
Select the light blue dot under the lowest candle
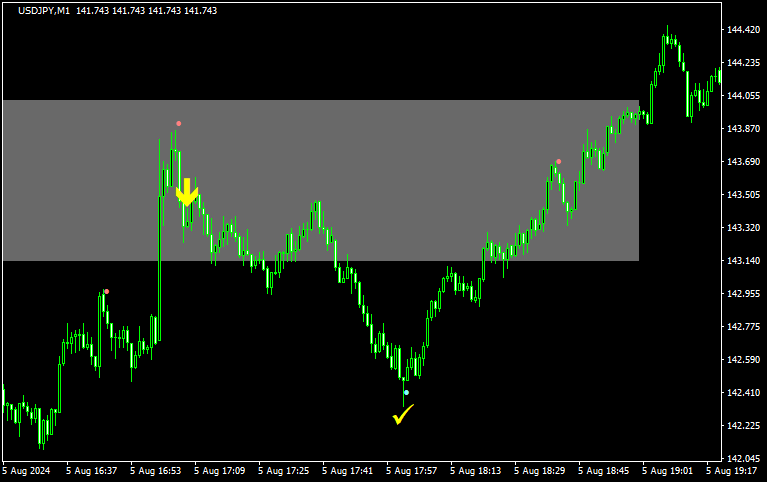pyautogui.click(x=406, y=393)
